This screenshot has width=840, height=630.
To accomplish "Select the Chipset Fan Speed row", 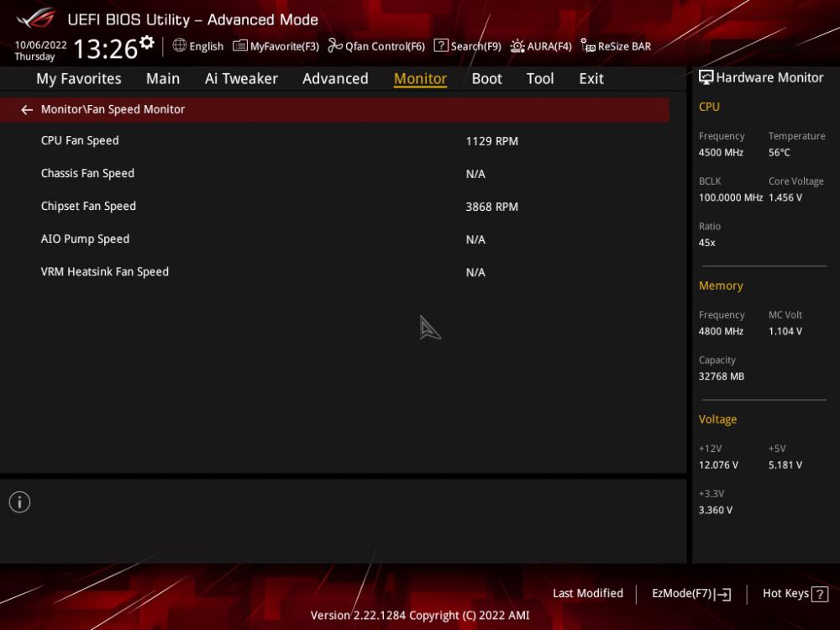I will pos(334,207).
